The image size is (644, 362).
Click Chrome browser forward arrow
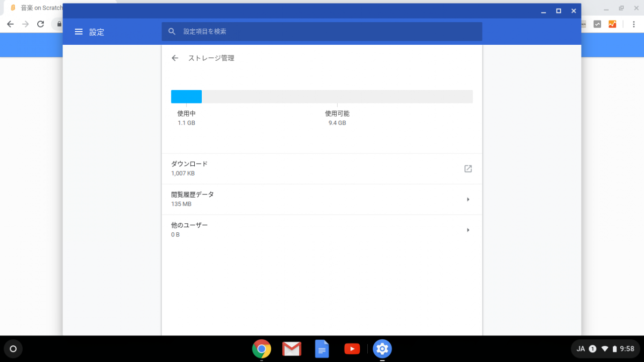click(x=25, y=24)
